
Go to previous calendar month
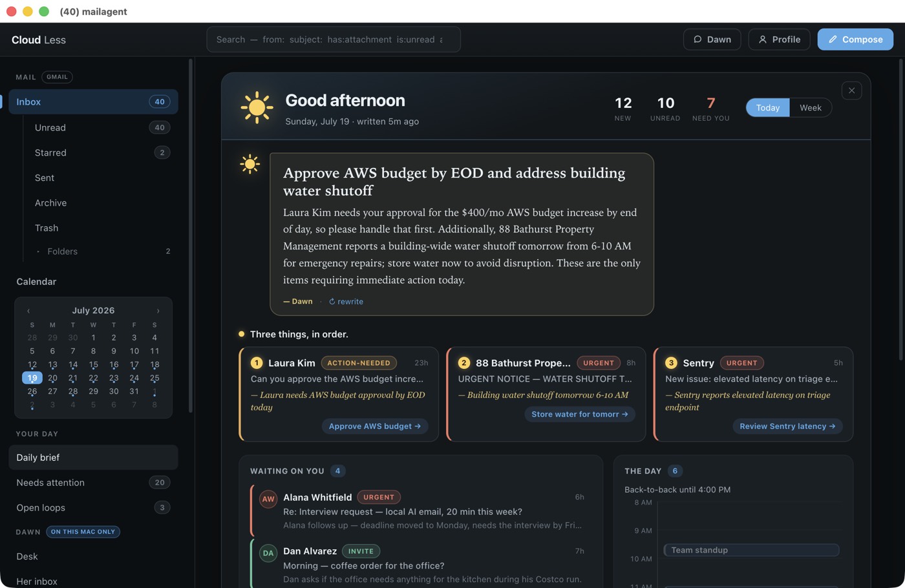click(x=28, y=311)
